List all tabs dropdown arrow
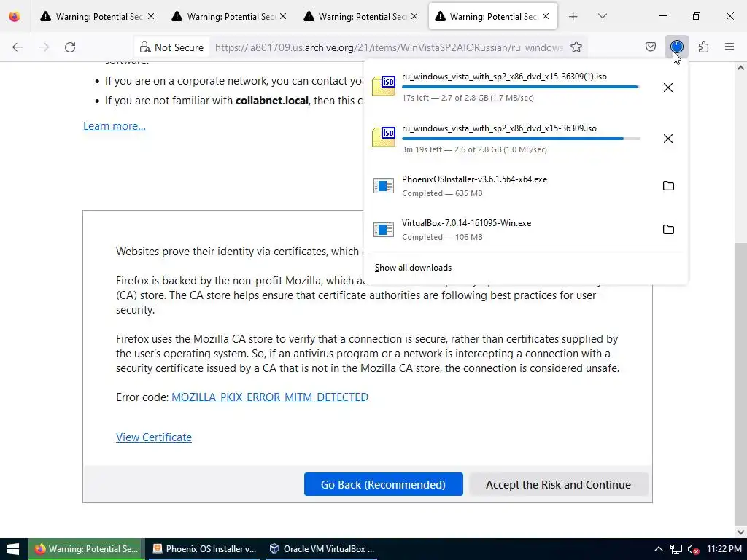Screen dimensions: 747x560 pyautogui.click(x=602, y=16)
